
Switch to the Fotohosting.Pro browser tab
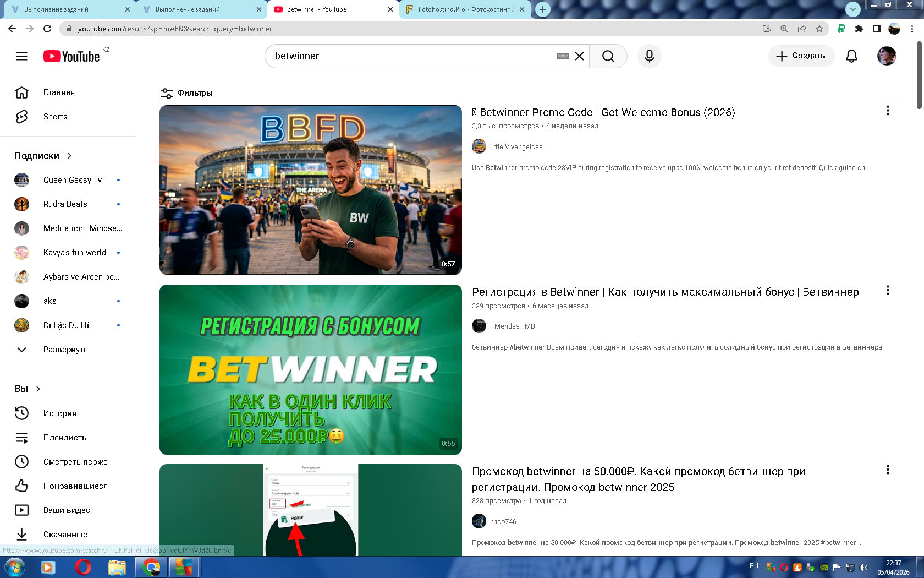(x=465, y=9)
